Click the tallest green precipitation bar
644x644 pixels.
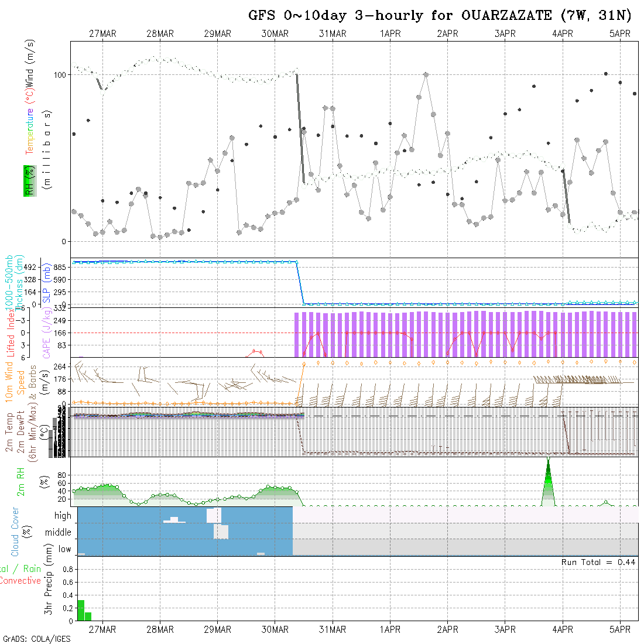pyautogui.click(x=81, y=610)
